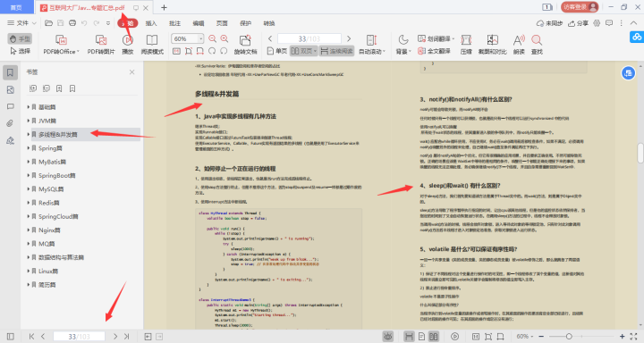Click the 查找 search icon
644x343 pixels.
tap(537, 45)
